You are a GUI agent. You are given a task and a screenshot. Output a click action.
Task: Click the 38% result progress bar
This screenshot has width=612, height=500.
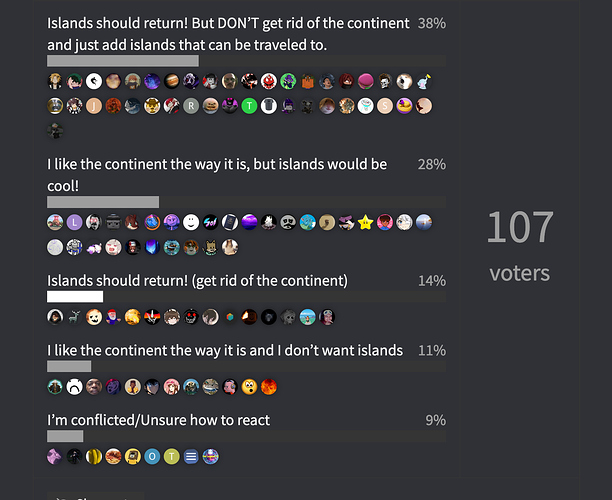pos(246,61)
